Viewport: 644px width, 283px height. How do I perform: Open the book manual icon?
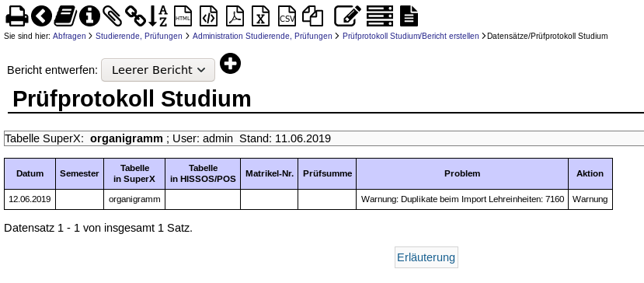65,16
